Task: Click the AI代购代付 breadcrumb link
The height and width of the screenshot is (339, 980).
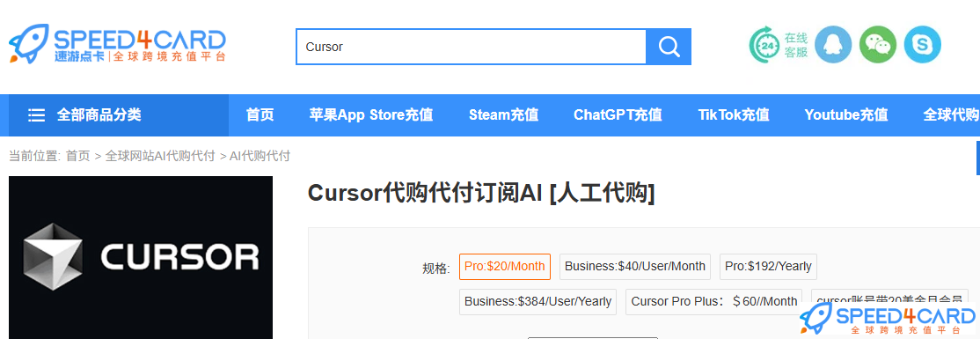Action: coord(260,156)
